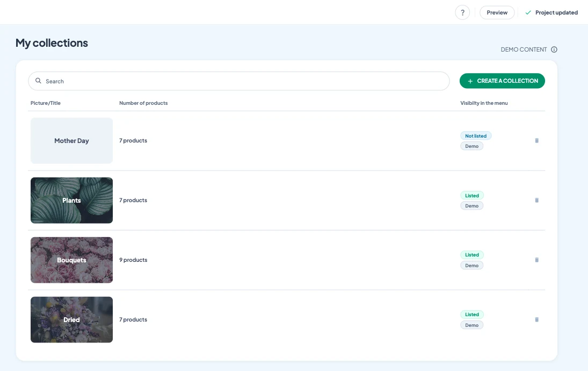The image size is (588, 371).
Task: Create a new collection
Action: (502, 81)
